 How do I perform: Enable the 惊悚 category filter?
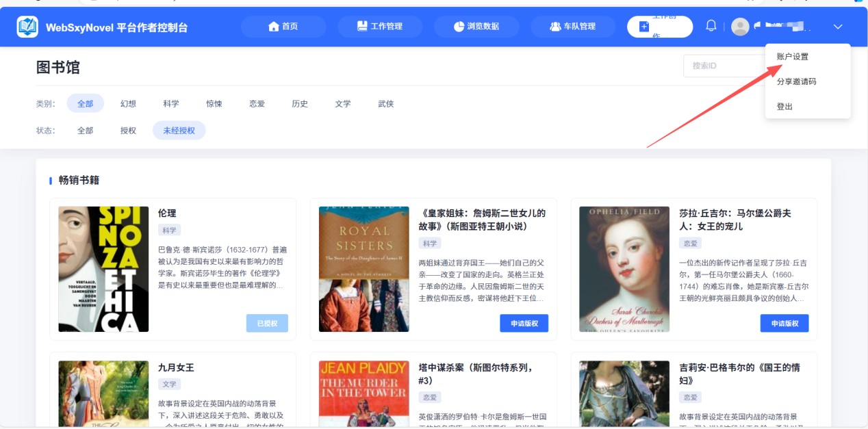click(x=214, y=103)
